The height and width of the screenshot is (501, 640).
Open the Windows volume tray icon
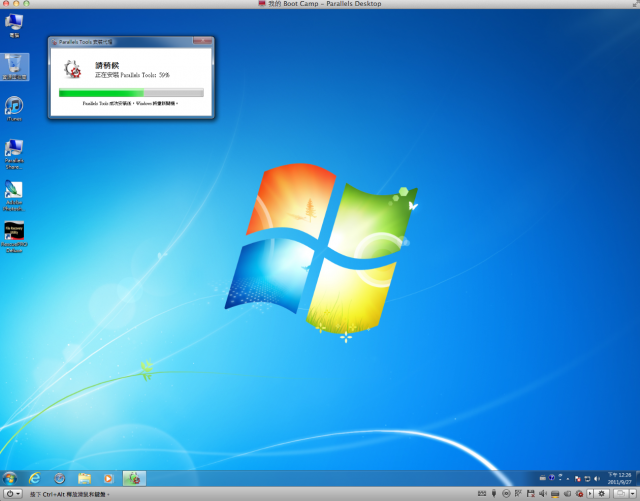point(597,479)
